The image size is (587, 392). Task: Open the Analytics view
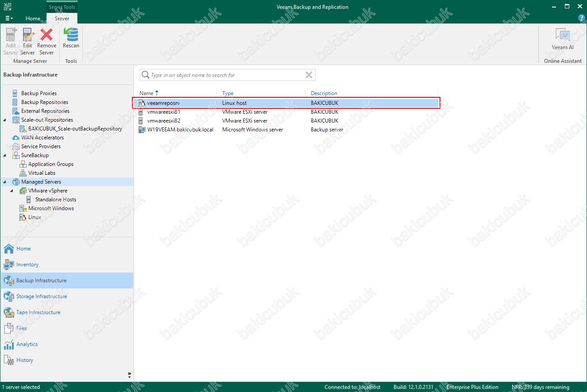(x=67, y=344)
